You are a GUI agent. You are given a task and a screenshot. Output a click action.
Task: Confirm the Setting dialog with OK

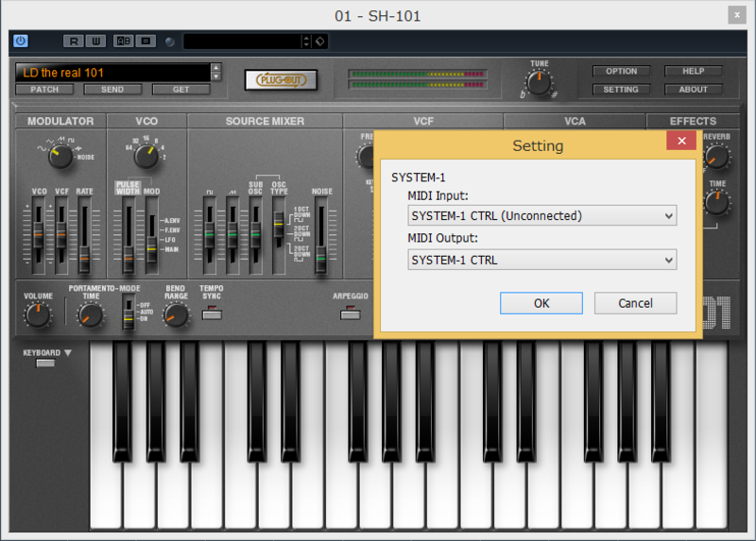[x=541, y=303]
